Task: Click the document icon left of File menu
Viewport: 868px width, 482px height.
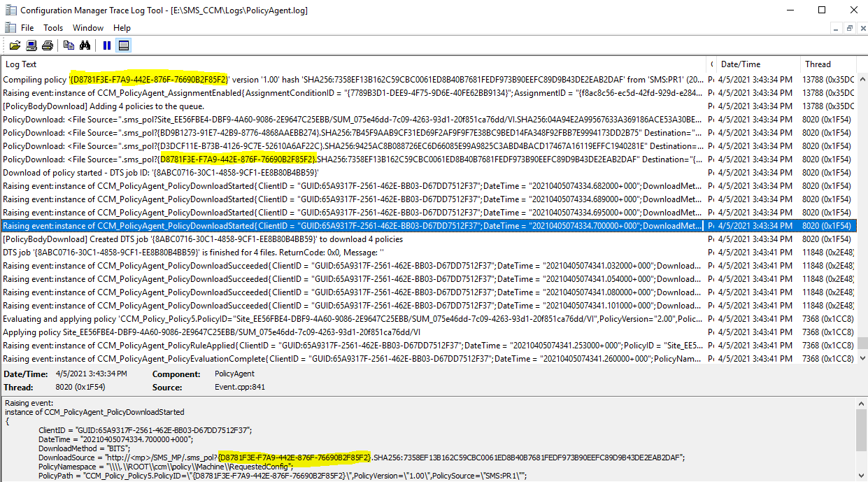Action: [9, 27]
